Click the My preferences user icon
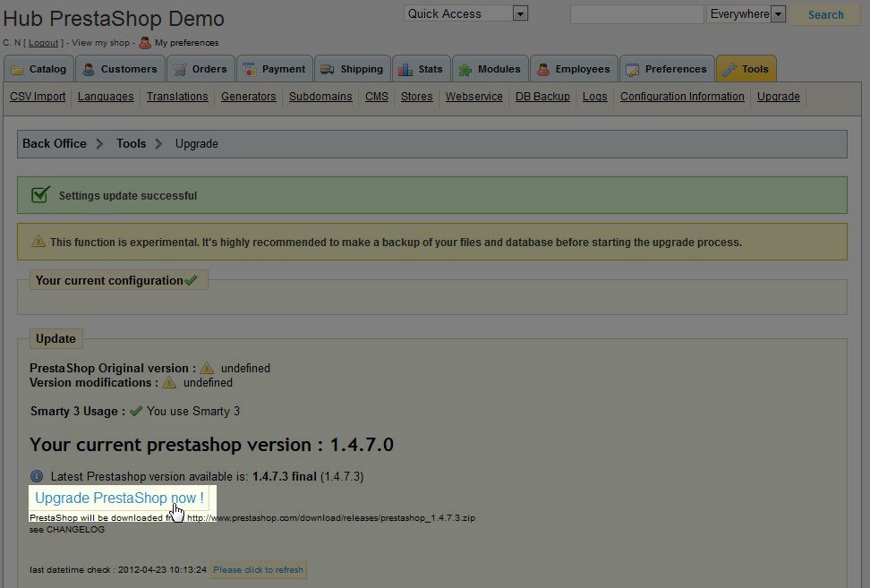870x588 pixels. (x=145, y=42)
